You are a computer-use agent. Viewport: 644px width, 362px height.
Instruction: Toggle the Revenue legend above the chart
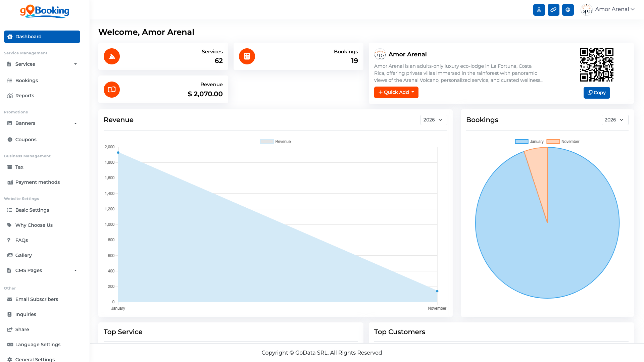click(275, 141)
